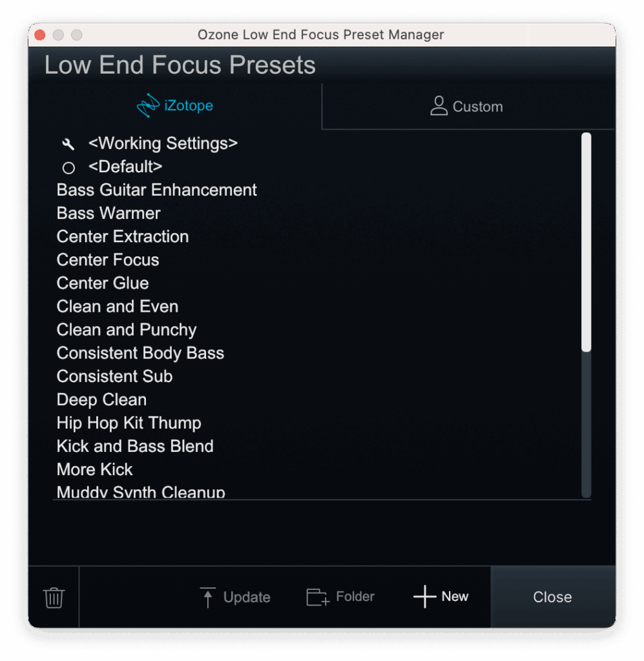Pick the Consistent Sub preset
Image resolution: width=644 pixels, height=661 pixels.
114,376
